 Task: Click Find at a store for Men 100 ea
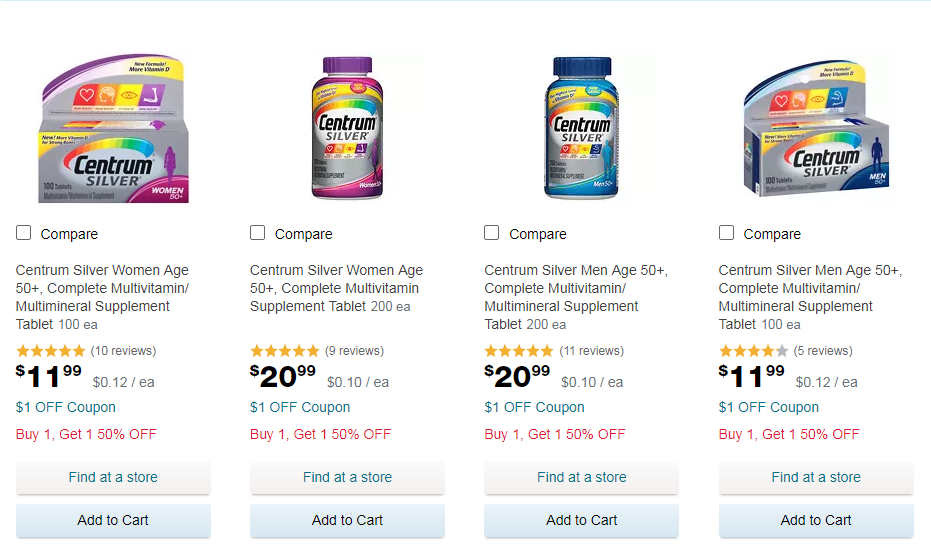816,477
